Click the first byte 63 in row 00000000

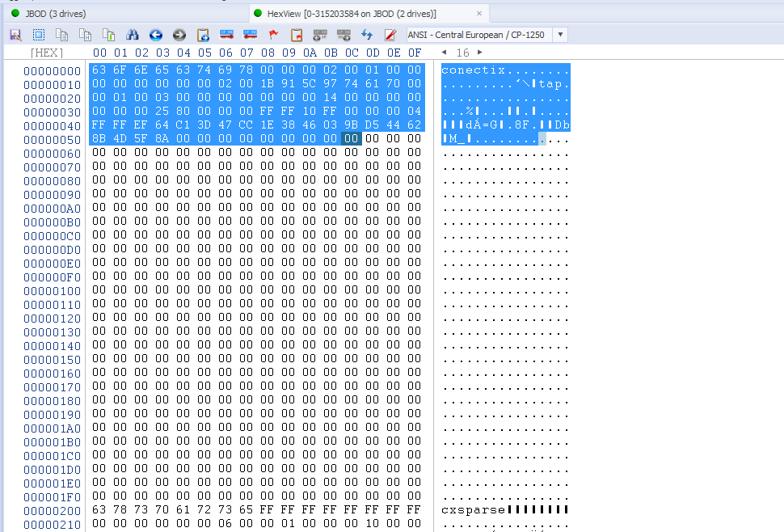coord(99,70)
